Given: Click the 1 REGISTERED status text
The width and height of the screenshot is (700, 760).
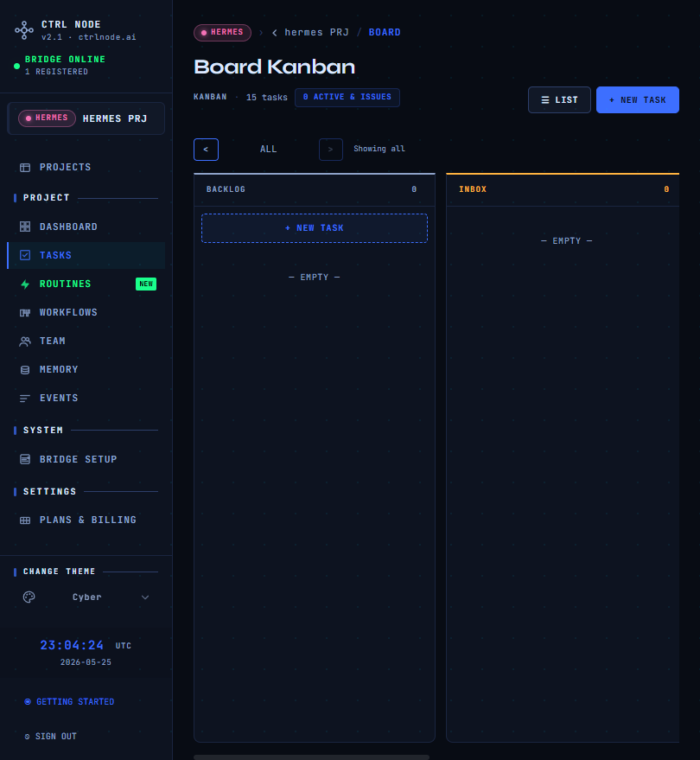Looking at the screenshot, I should (56, 72).
